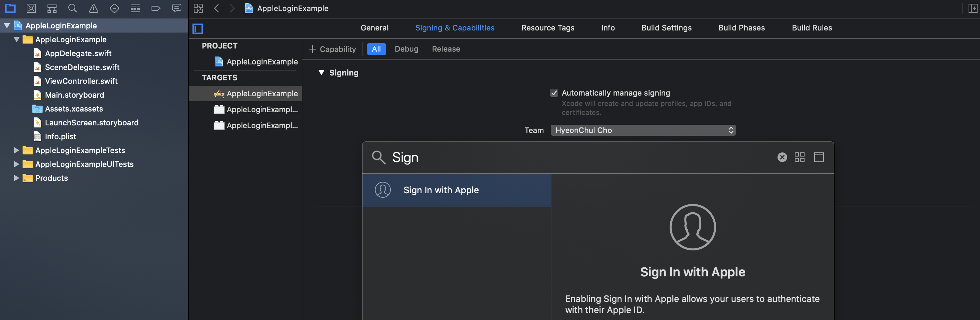The width and height of the screenshot is (980, 320).
Task: Open the Symbol navigator
Action: 52,8
